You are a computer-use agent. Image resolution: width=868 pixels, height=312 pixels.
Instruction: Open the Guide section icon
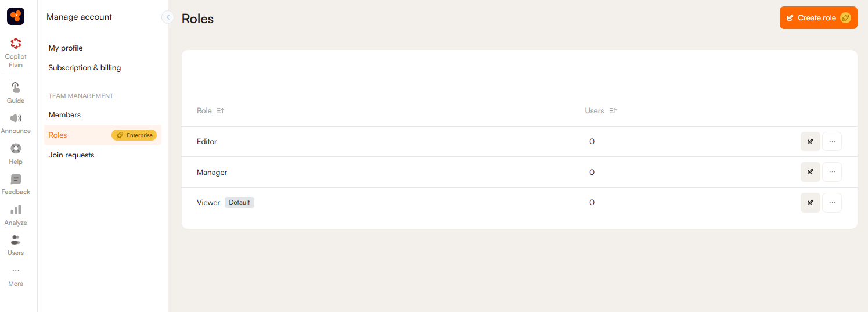pyautogui.click(x=16, y=88)
